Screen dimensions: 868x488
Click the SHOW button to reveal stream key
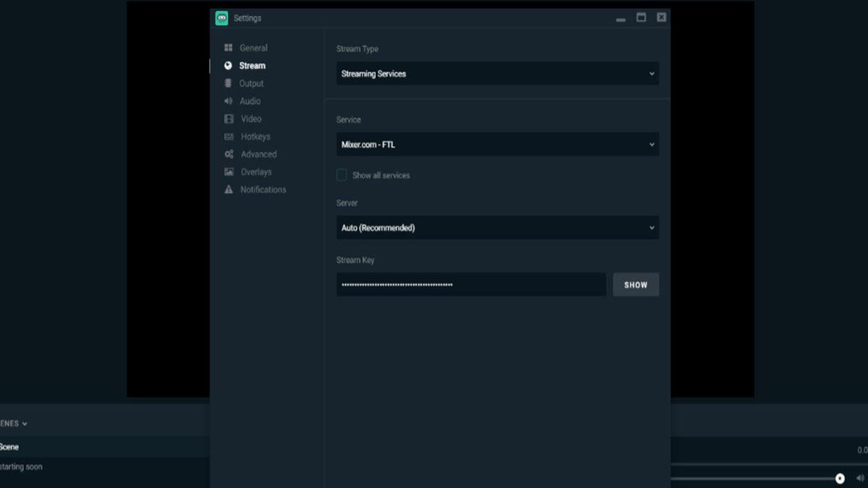(x=635, y=284)
